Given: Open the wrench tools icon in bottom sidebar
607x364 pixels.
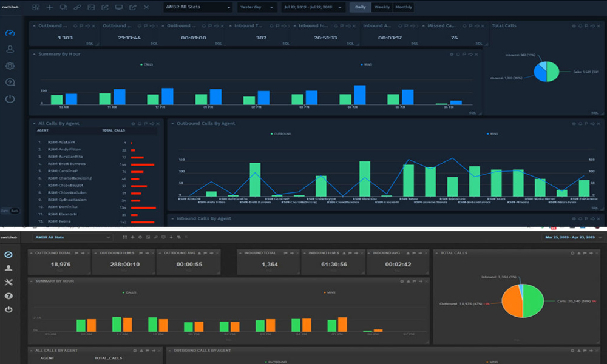Looking at the screenshot, I should click(8, 282).
